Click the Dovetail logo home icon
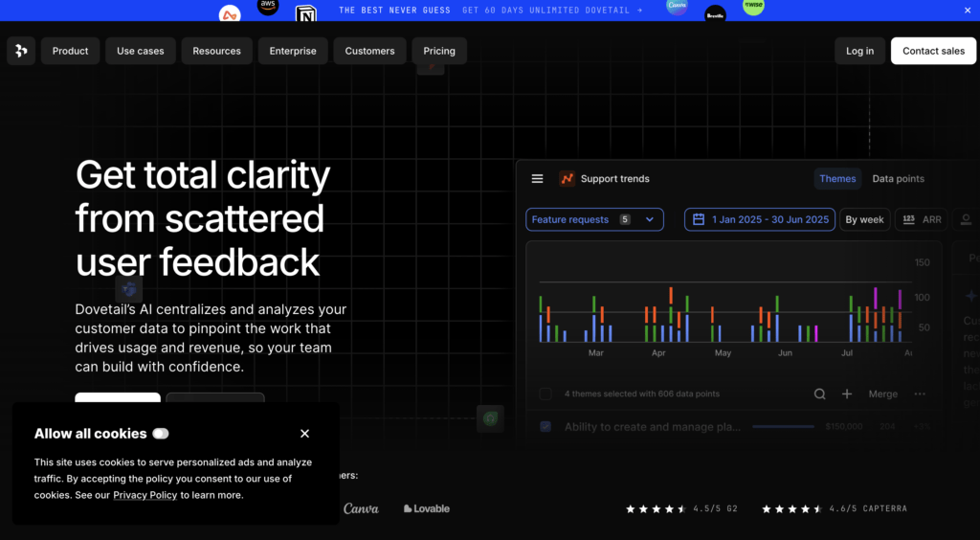 [x=21, y=51]
